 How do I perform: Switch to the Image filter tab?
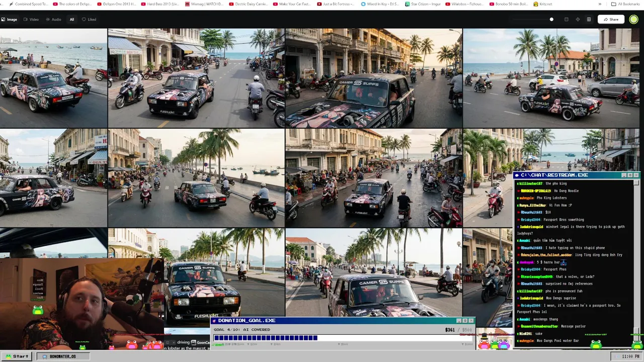[x=9, y=20]
